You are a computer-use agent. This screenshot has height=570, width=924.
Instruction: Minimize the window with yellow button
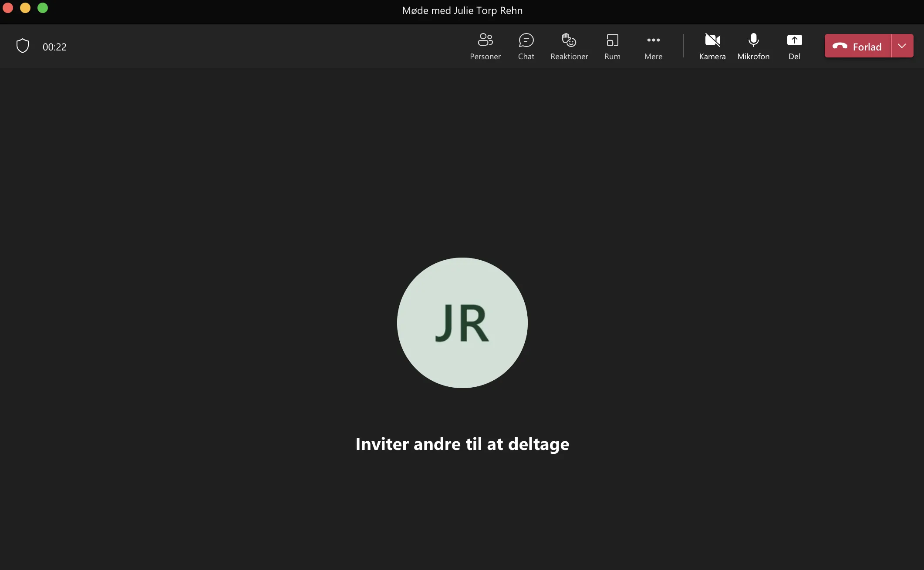click(25, 8)
